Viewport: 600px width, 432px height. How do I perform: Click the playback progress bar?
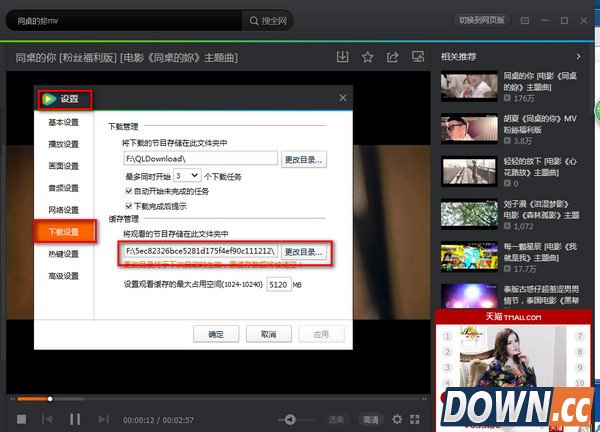[x=218, y=399]
